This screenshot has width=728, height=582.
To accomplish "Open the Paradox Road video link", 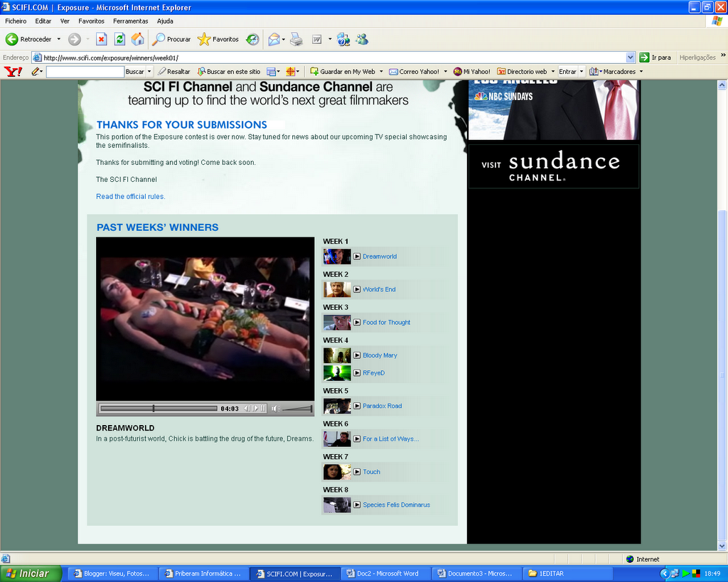I will coord(382,406).
